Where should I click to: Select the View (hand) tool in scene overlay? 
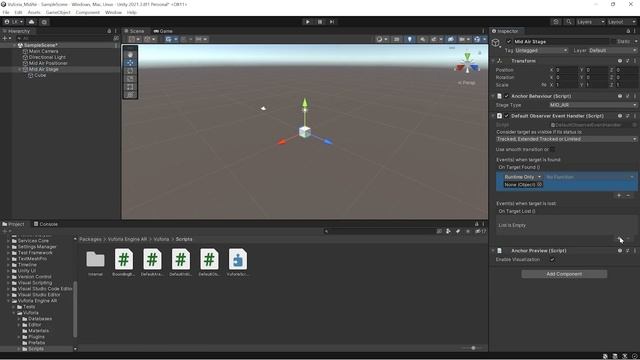pyautogui.click(x=130, y=55)
